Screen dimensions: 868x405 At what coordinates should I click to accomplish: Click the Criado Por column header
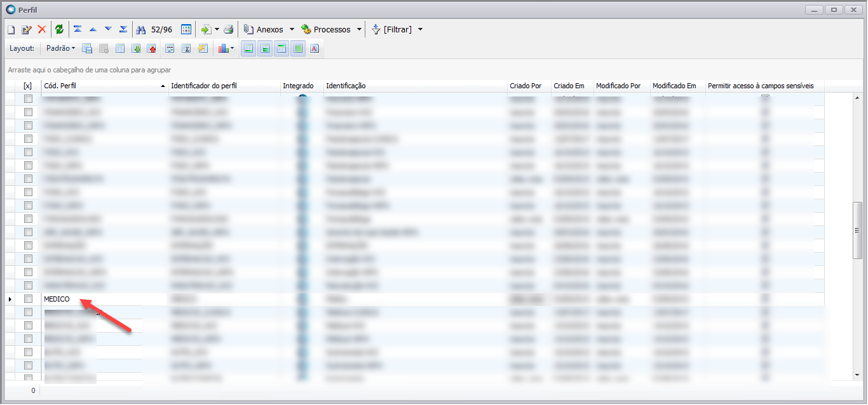tap(529, 86)
